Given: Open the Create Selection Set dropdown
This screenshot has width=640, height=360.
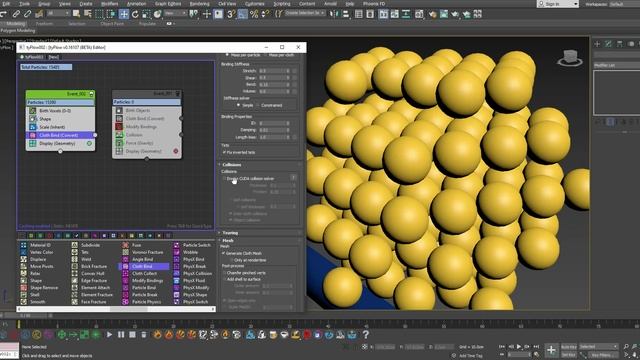Looking at the screenshot, I should pos(304,13).
